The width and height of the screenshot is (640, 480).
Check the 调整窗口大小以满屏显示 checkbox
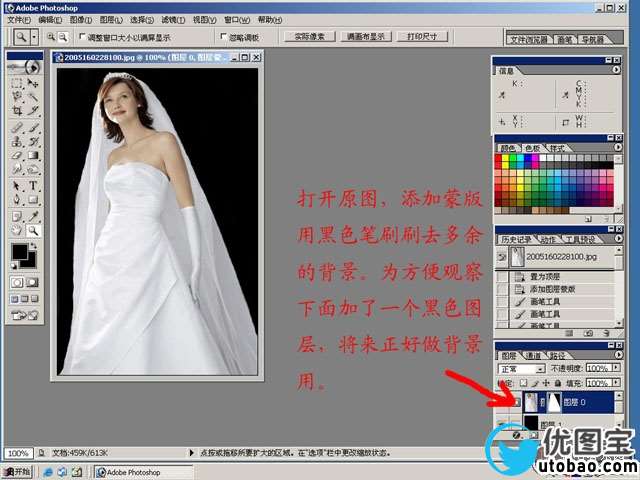point(82,37)
